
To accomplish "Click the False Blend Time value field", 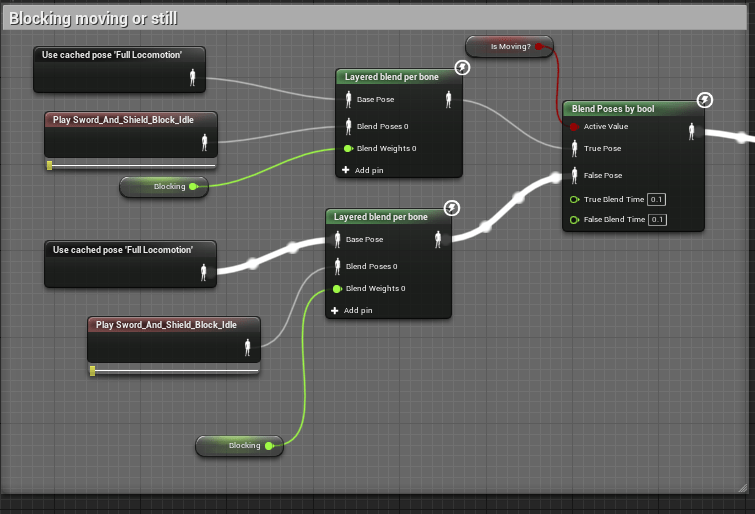I will pyautogui.click(x=657, y=219).
